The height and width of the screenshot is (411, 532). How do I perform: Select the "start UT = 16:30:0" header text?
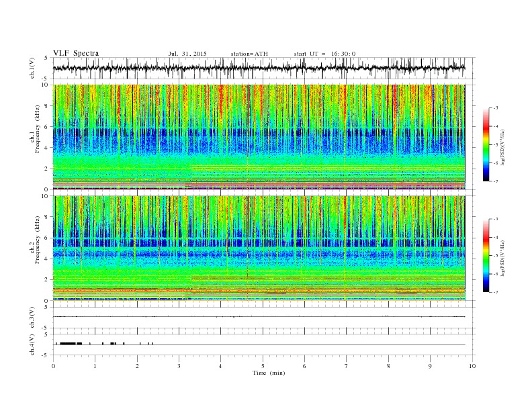click(x=324, y=54)
